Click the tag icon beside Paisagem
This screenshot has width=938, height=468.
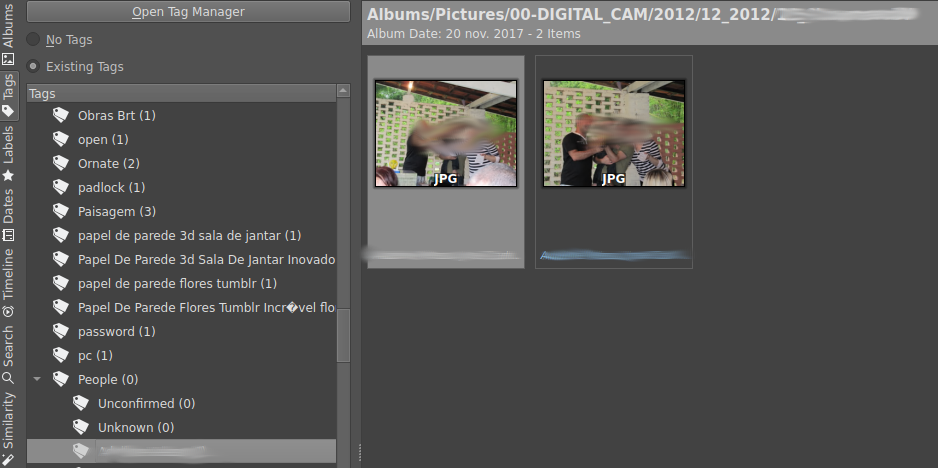click(61, 212)
